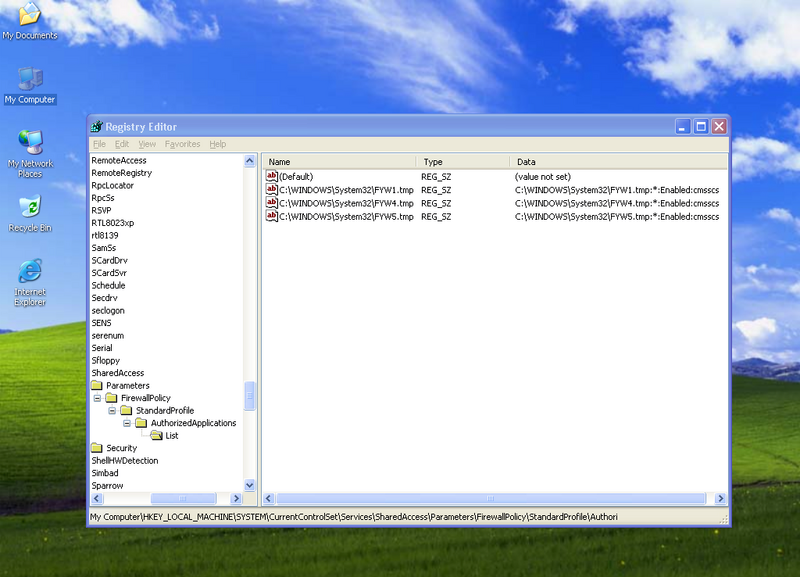Close the Registry Editor window

point(719,127)
